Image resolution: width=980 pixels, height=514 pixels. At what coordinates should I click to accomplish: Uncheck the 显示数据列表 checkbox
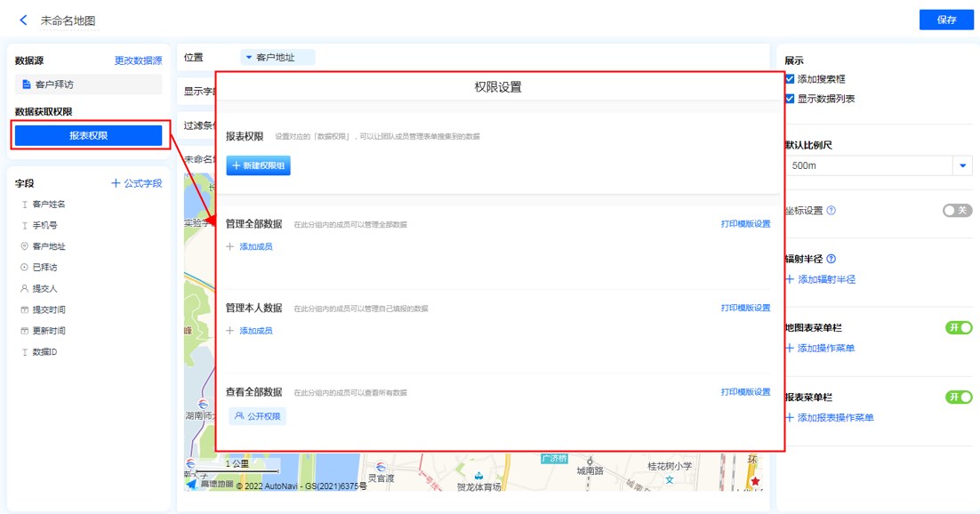point(790,99)
